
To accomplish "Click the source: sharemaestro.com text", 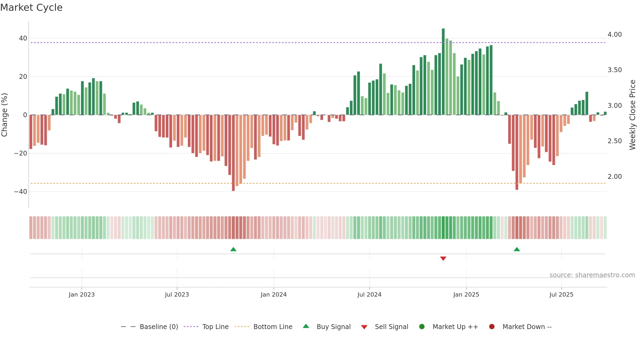I will coord(592,275).
